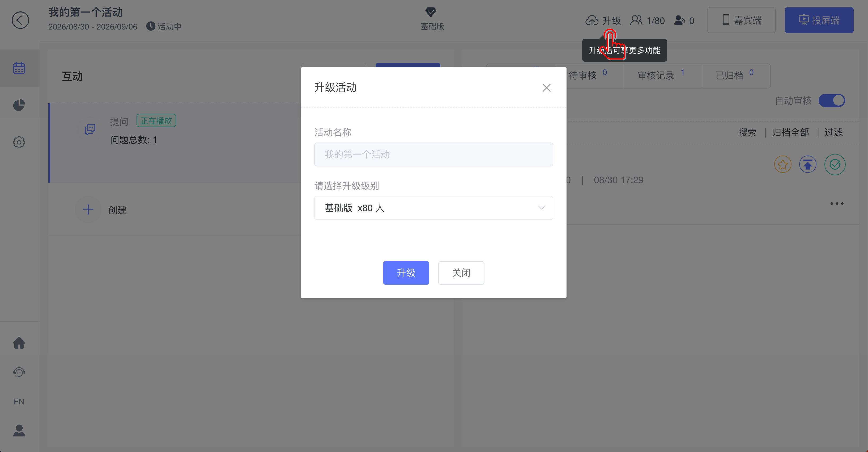Click the 问题总数: 1 text

133,140
